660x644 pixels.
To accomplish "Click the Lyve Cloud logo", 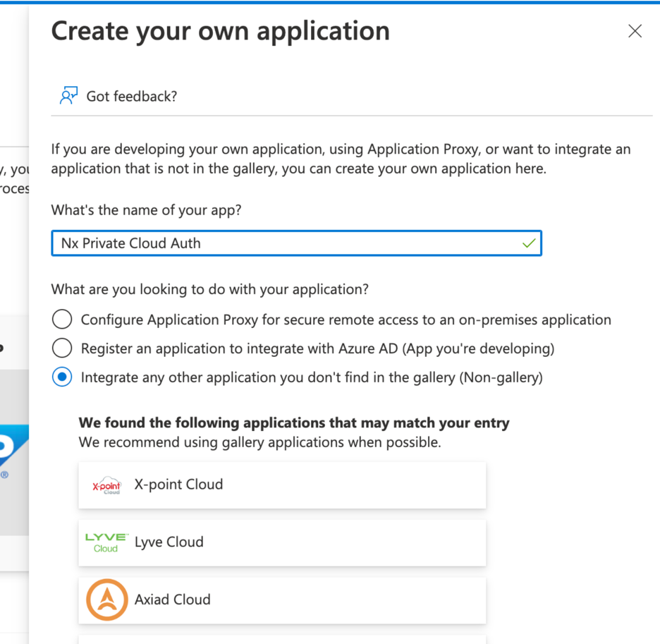I will (104, 542).
